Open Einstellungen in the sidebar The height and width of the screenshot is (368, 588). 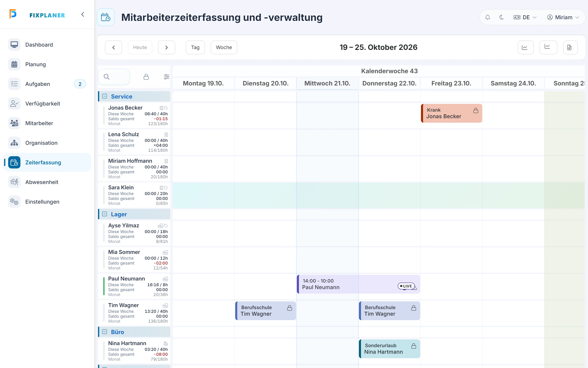point(47,202)
